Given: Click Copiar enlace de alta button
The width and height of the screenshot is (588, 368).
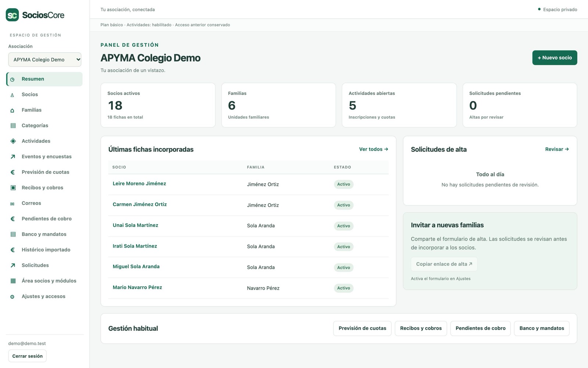Looking at the screenshot, I should [x=444, y=264].
